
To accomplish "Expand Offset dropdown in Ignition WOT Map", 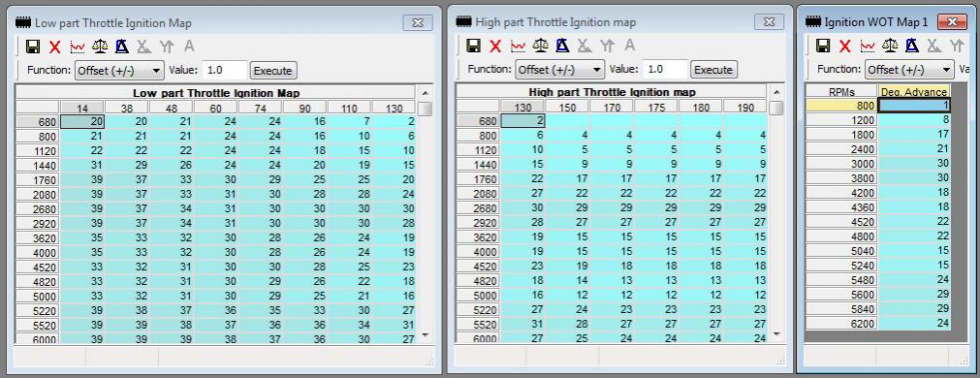I will [x=909, y=70].
